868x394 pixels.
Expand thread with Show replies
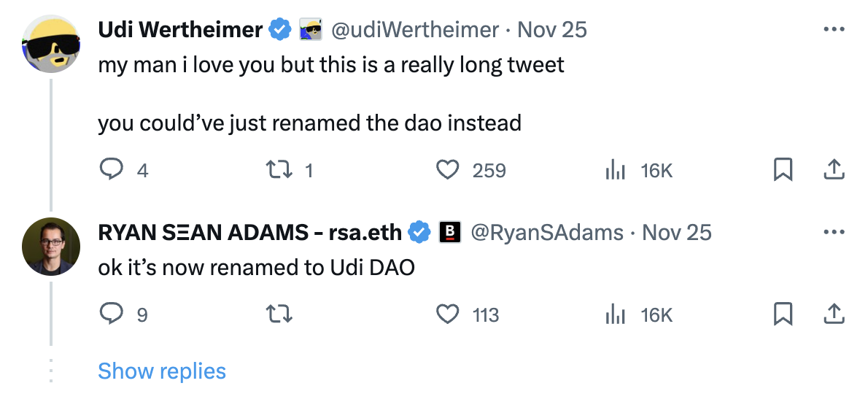pos(162,371)
